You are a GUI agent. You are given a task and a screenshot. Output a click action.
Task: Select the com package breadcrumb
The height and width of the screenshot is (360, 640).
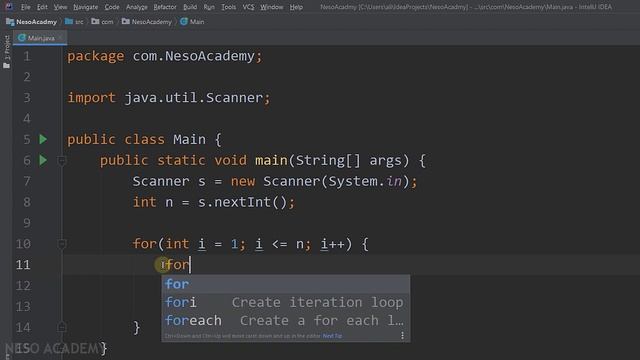(102, 22)
